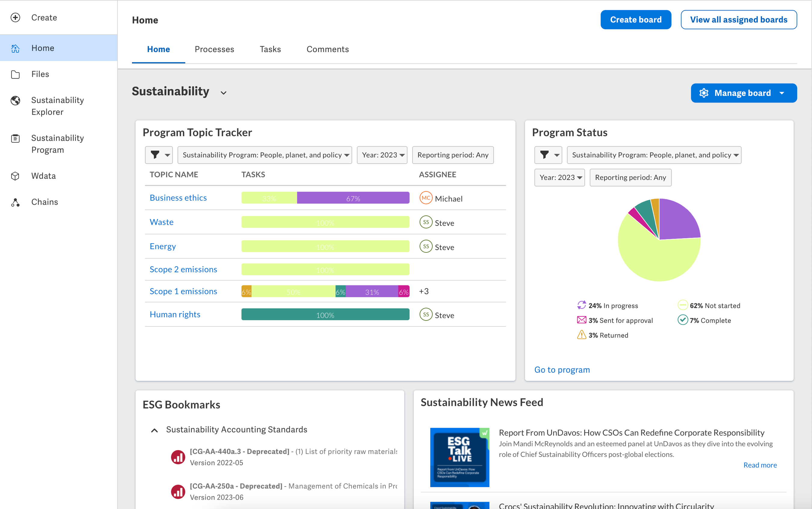The height and width of the screenshot is (509, 812).
Task: Open the Year: 2023 dropdown in Topic Tracker
Action: [382, 155]
